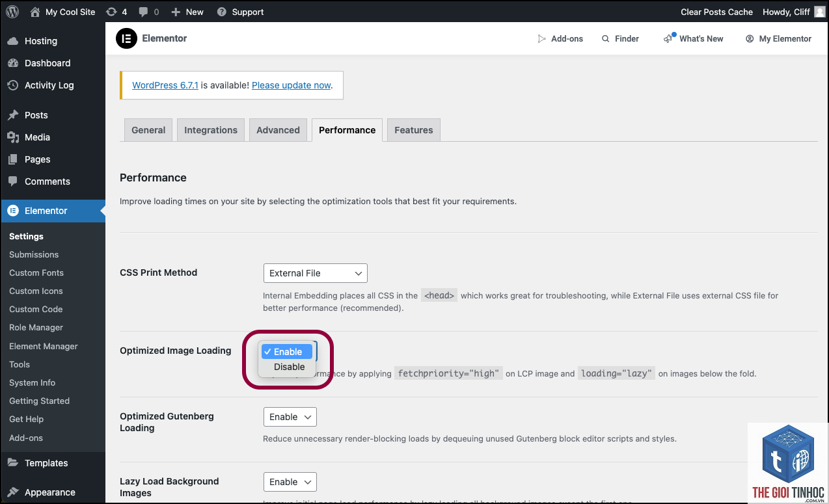Open the Elementor sidebar menu
This screenshot has width=829, height=504.
(52, 211)
